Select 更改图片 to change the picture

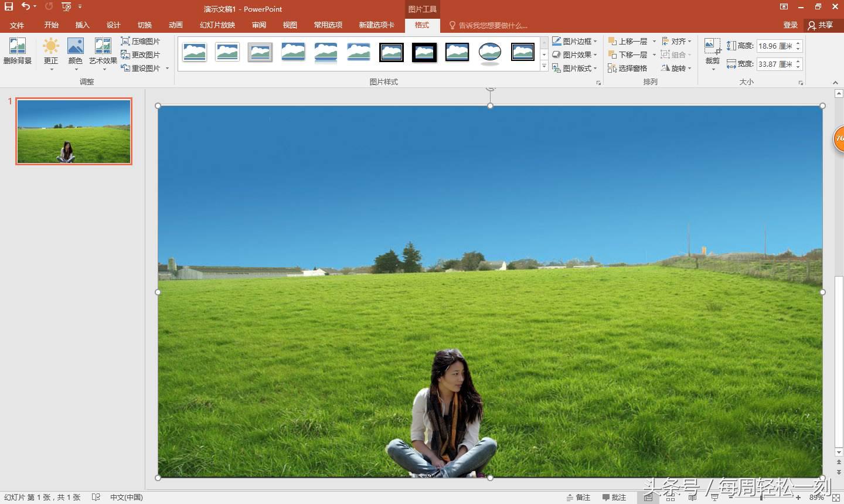[141, 55]
